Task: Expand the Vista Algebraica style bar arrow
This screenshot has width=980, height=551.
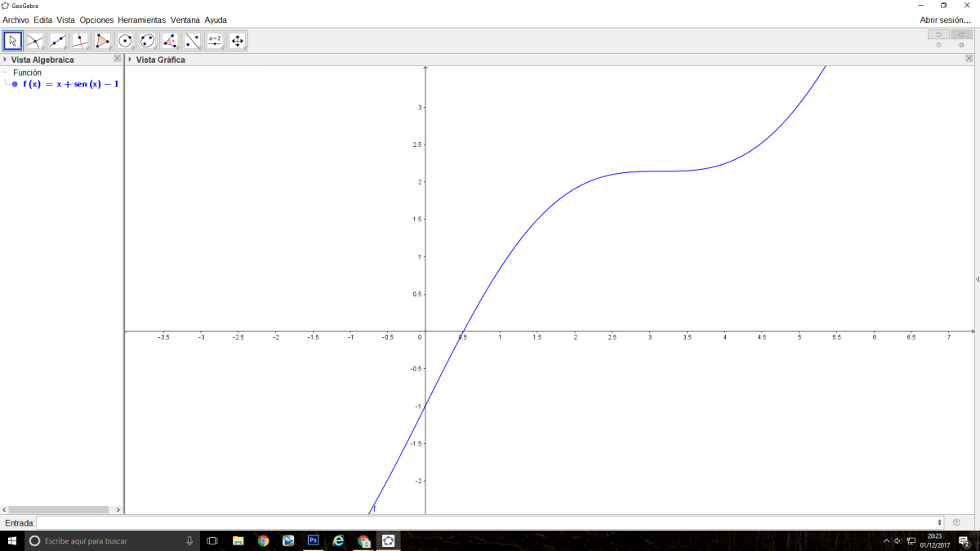Action: (x=6, y=60)
